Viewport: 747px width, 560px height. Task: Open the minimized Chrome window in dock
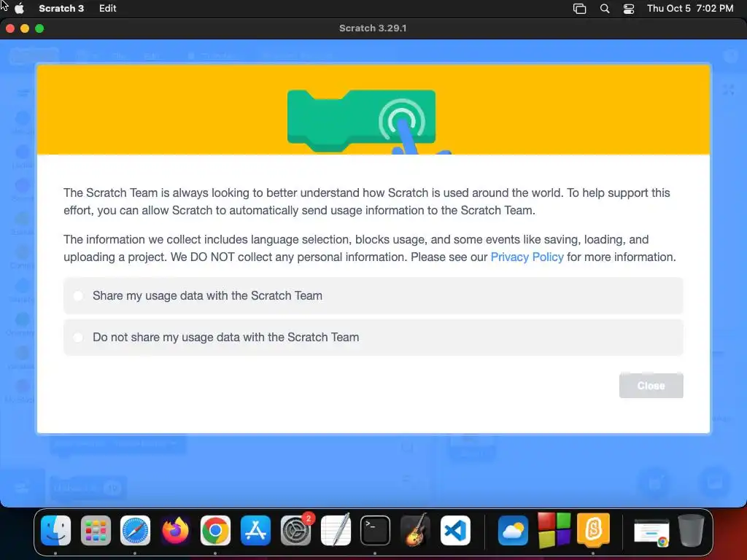click(651, 532)
